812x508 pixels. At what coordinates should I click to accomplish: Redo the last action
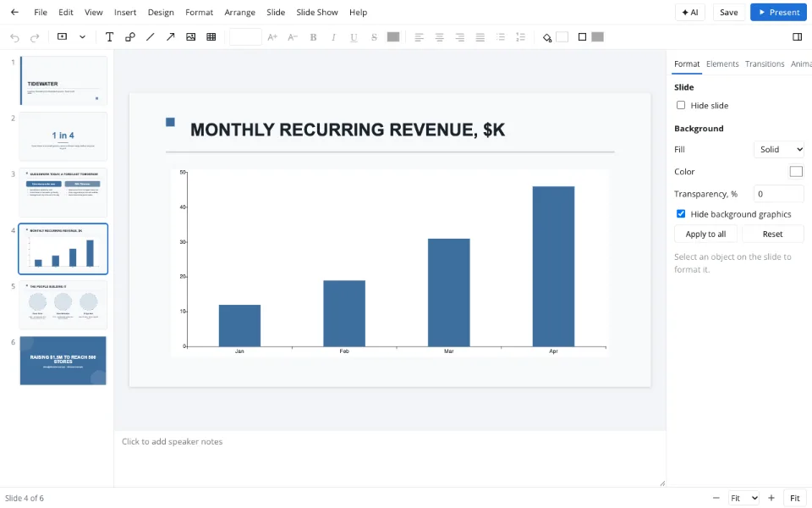pyautogui.click(x=35, y=37)
